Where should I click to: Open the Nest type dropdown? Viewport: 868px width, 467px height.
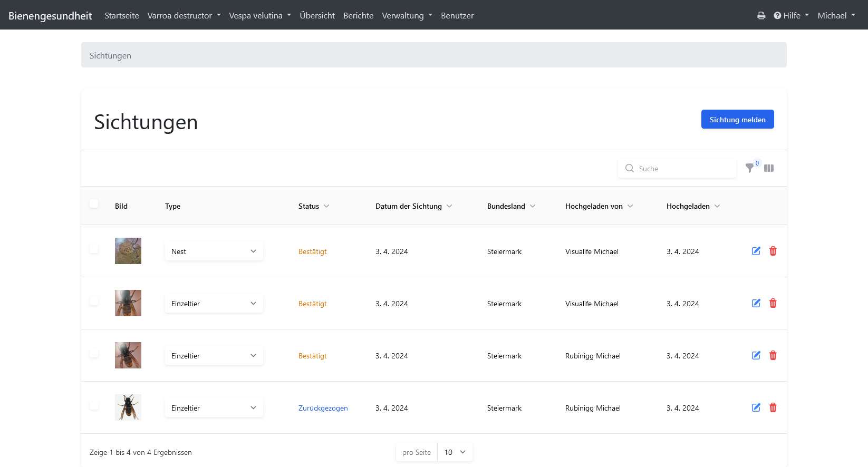(x=214, y=251)
